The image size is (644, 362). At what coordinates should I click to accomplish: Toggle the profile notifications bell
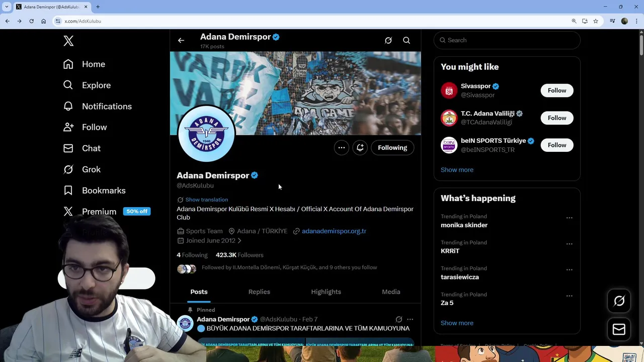(360, 148)
